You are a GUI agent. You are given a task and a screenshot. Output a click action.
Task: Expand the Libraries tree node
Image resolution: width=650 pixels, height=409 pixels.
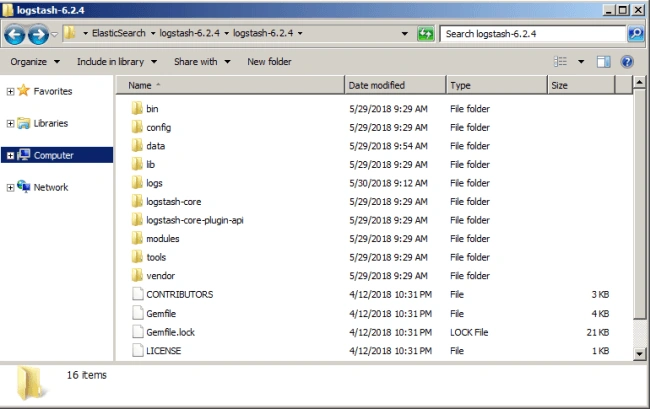tap(10, 123)
